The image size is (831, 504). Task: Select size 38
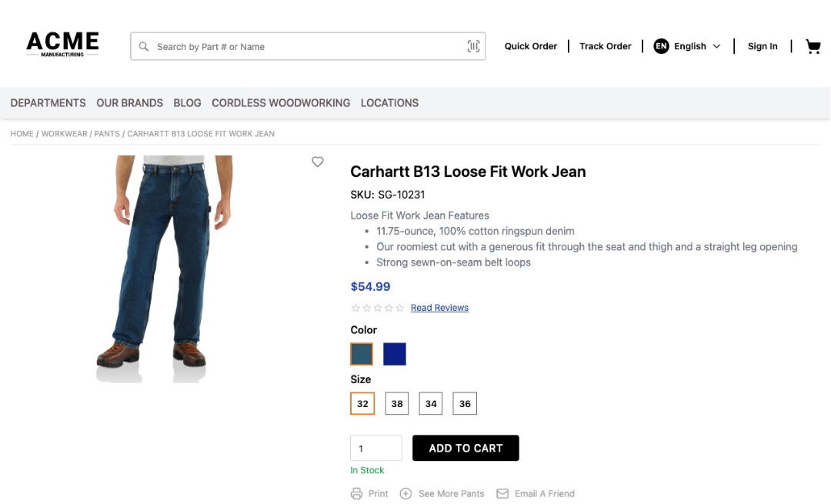tap(397, 403)
